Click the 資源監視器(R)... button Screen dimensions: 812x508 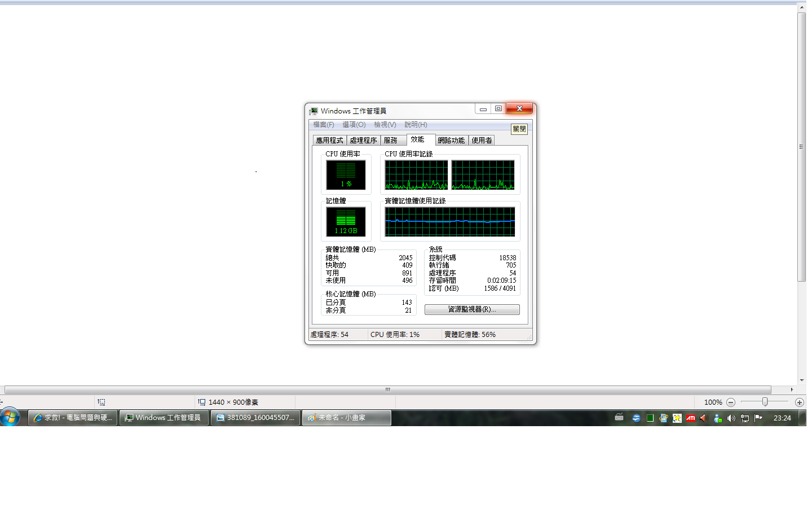[x=472, y=309]
